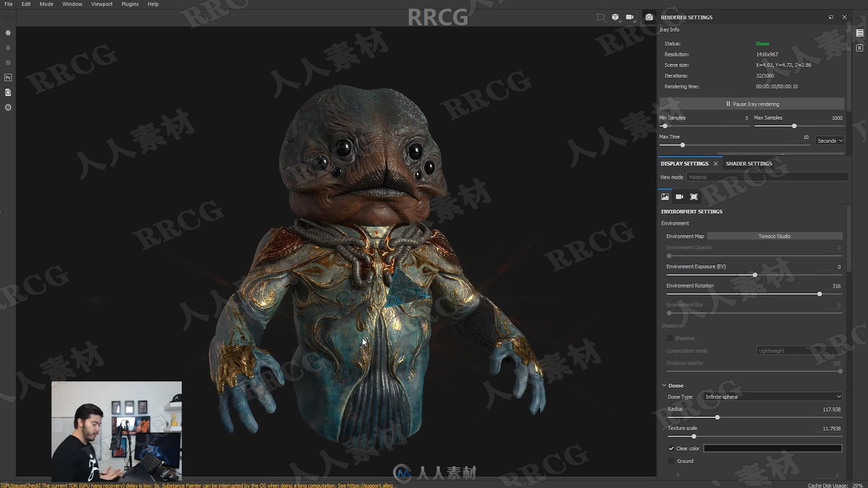This screenshot has height=488, width=868.
Task: Enable the Clear color checkbox
Action: pyautogui.click(x=672, y=447)
